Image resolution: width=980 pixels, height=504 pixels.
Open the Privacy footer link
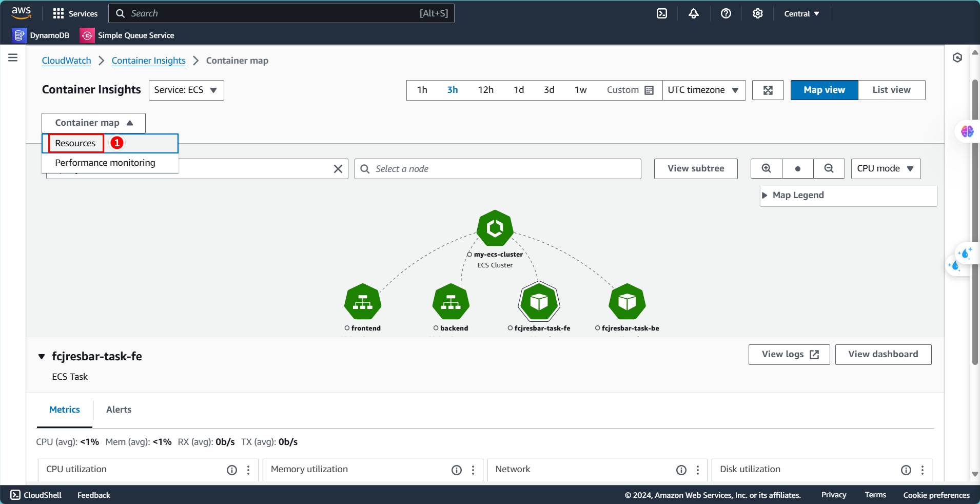[834, 495]
